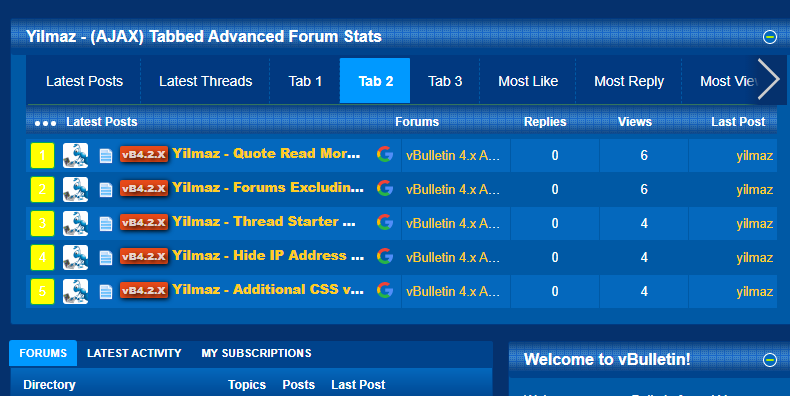
Task: Click the document icon in the Thread Starter row
Action: tap(106, 224)
